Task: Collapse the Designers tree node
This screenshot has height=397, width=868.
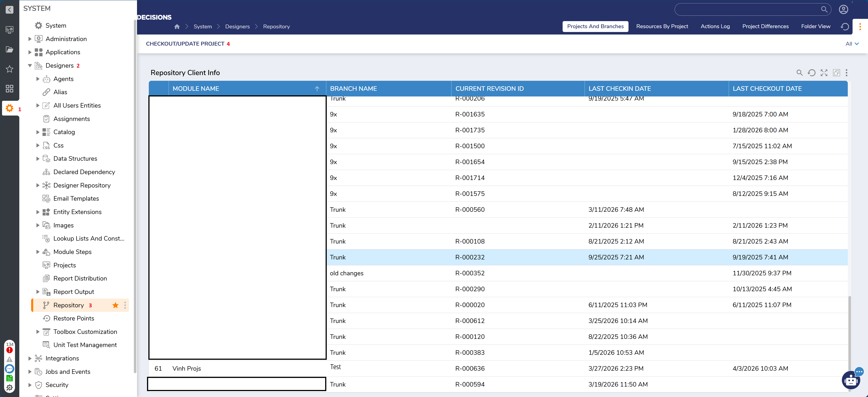Action: 30,66
